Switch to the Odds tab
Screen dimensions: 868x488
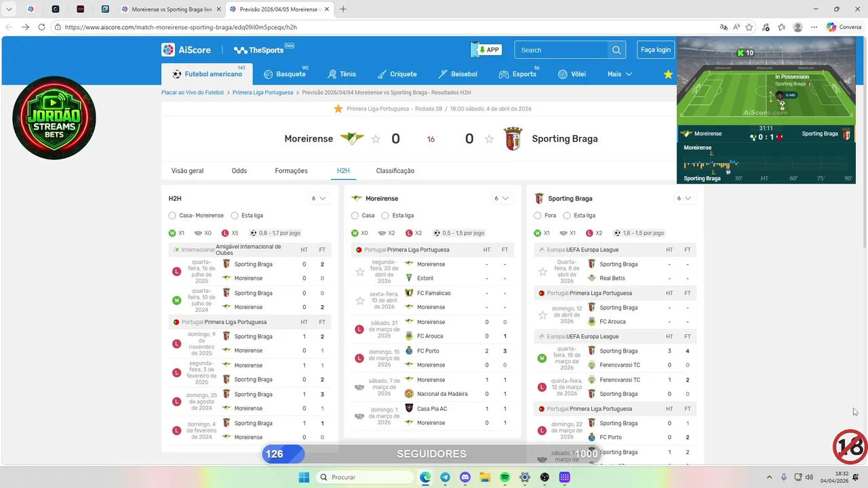point(239,171)
